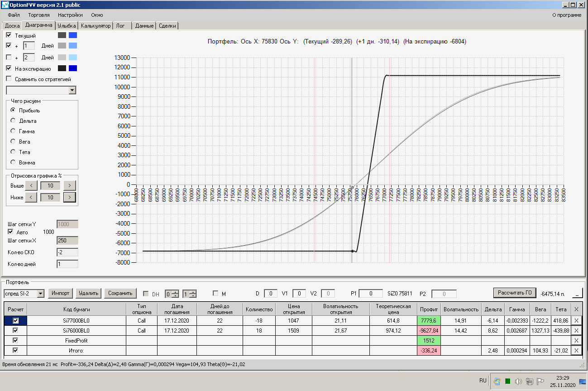Switch to the Сделки tab
This screenshot has width=588, height=391.
pyautogui.click(x=167, y=26)
